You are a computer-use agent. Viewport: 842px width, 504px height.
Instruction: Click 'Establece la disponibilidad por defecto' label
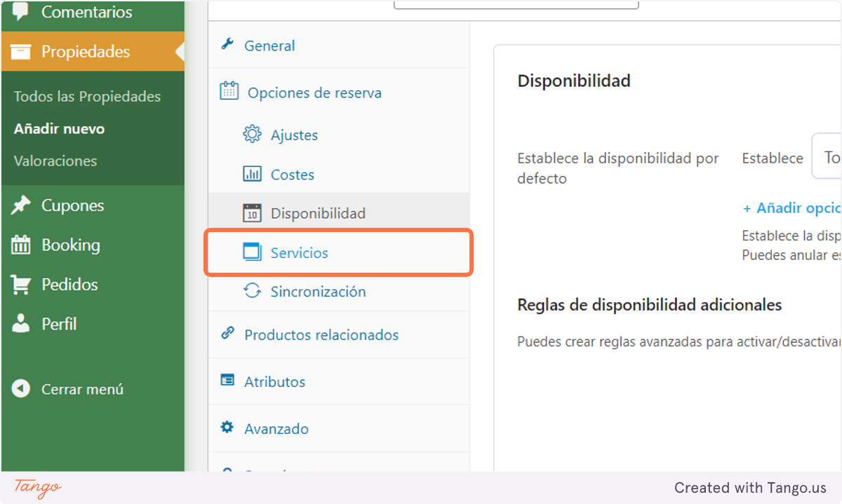pos(618,168)
